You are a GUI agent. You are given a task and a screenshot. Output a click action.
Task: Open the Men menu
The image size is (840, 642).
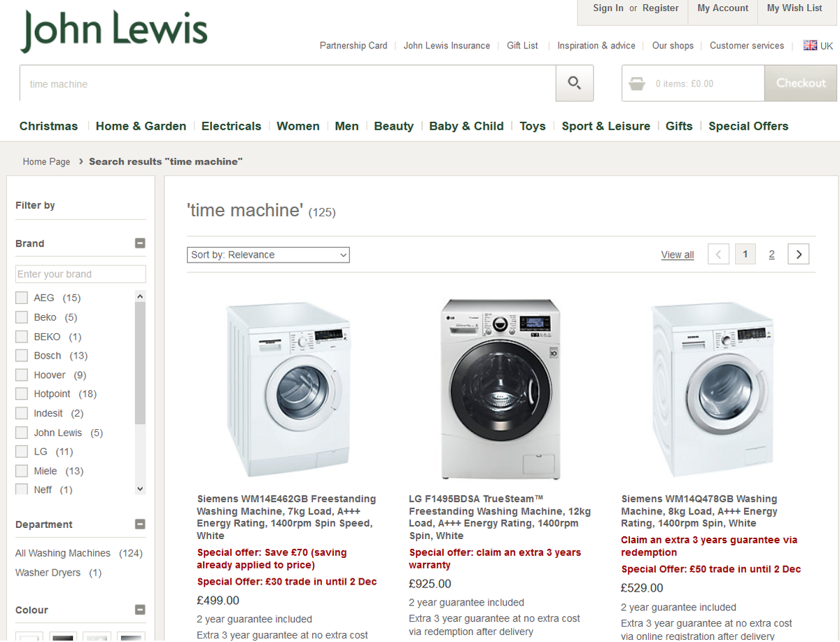[346, 126]
